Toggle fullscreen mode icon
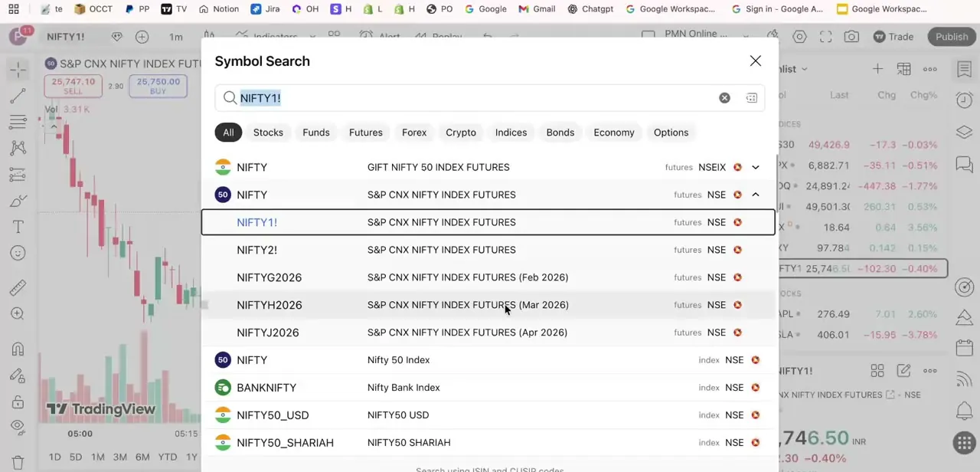The image size is (980, 472). 825,37
